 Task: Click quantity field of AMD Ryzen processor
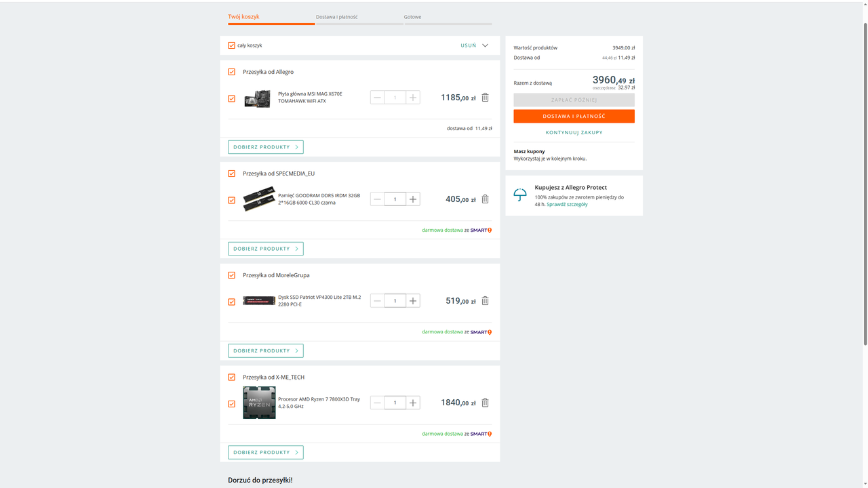click(x=395, y=403)
